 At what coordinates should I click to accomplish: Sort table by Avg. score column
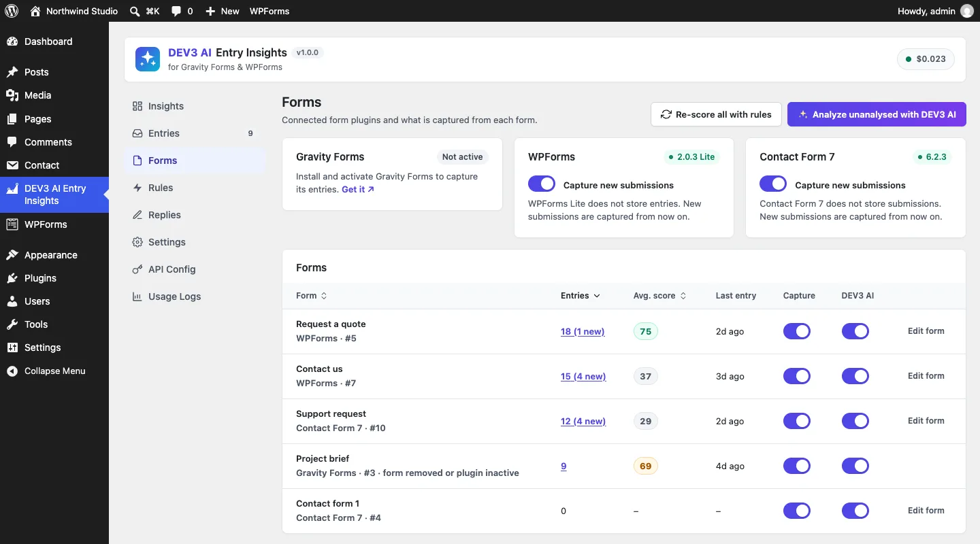[x=660, y=296]
